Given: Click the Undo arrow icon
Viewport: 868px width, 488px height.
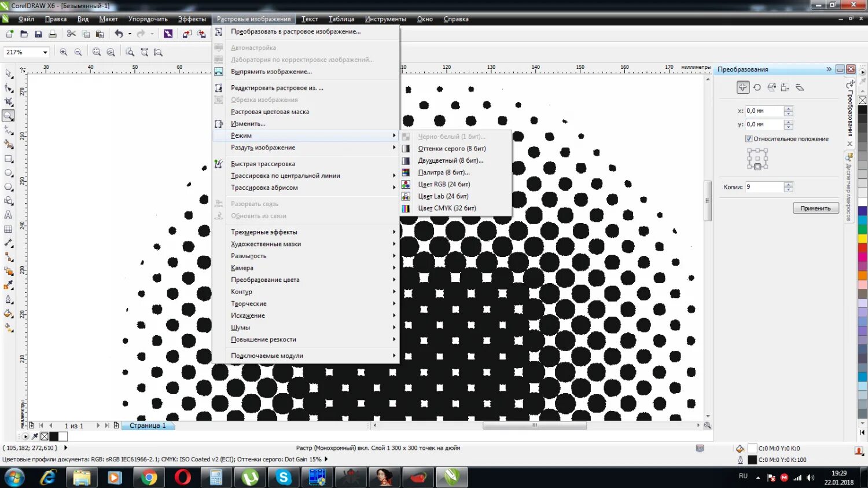Looking at the screenshot, I should [119, 34].
